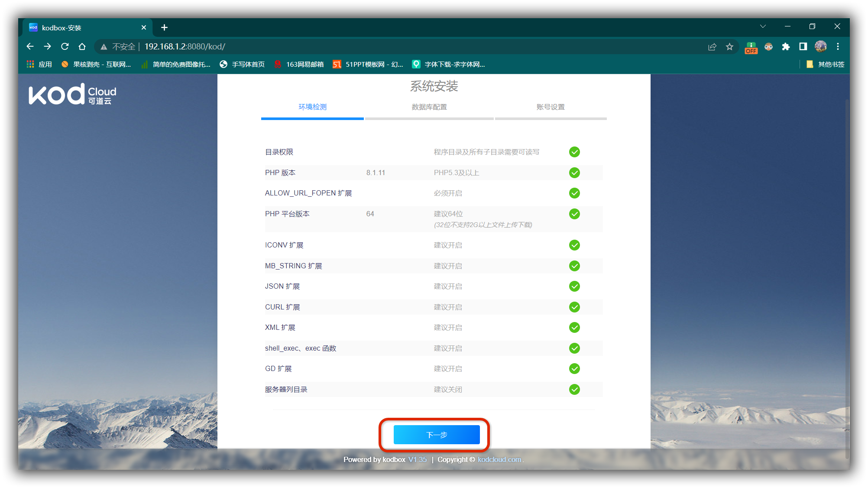The height and width of the screenshot is (488, 868).
Task: Click the CURL 扩展 green check icon
Action: pyautogui.click(x=574, y=307)
